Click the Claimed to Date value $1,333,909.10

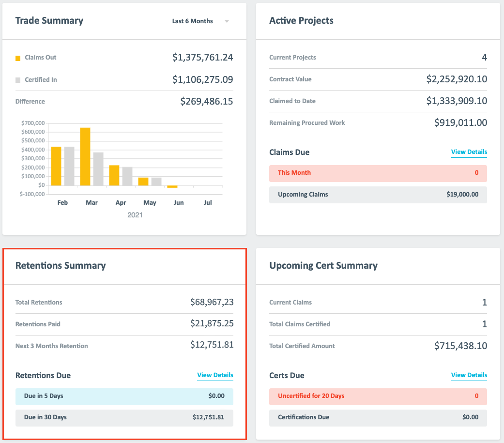[x=457, y=101]
